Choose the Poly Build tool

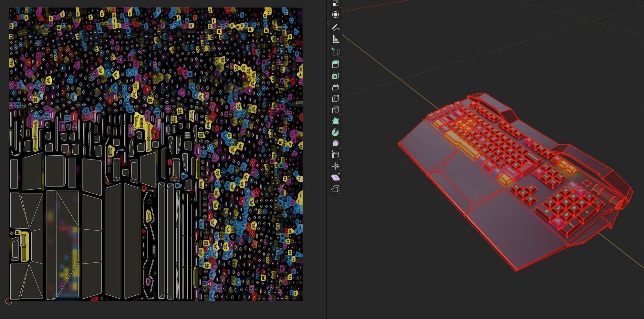(336, 121)
